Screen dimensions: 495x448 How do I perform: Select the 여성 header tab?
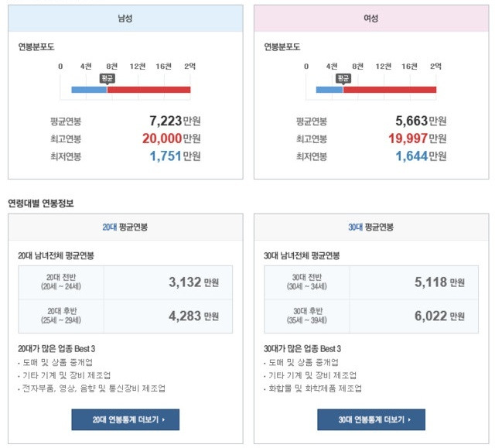pos(371,19)
